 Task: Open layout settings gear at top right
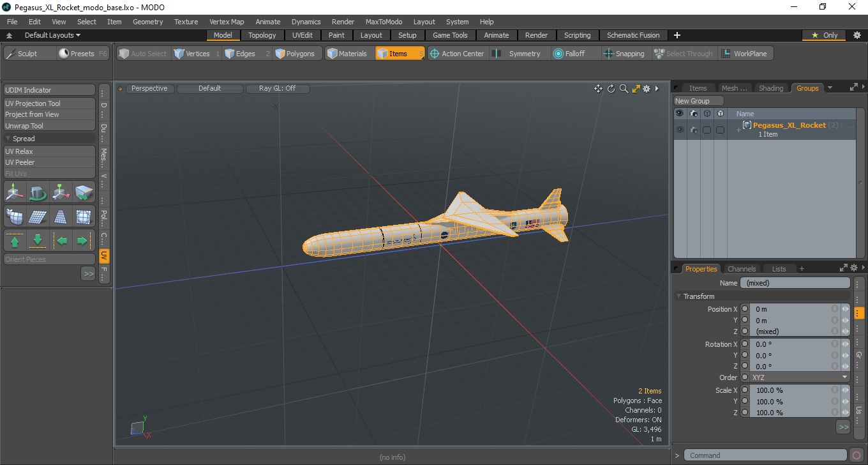coord(857,35)
